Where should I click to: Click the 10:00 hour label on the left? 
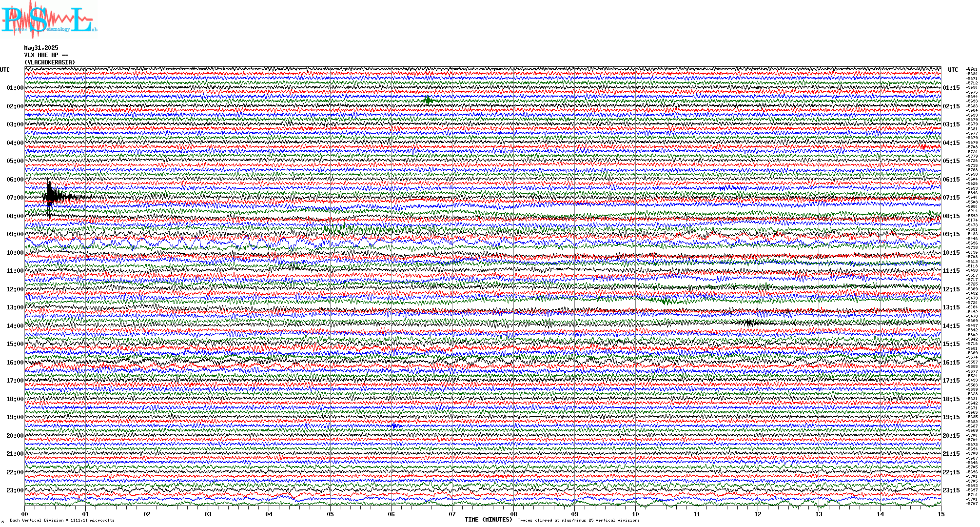click(x=15, y=253)
